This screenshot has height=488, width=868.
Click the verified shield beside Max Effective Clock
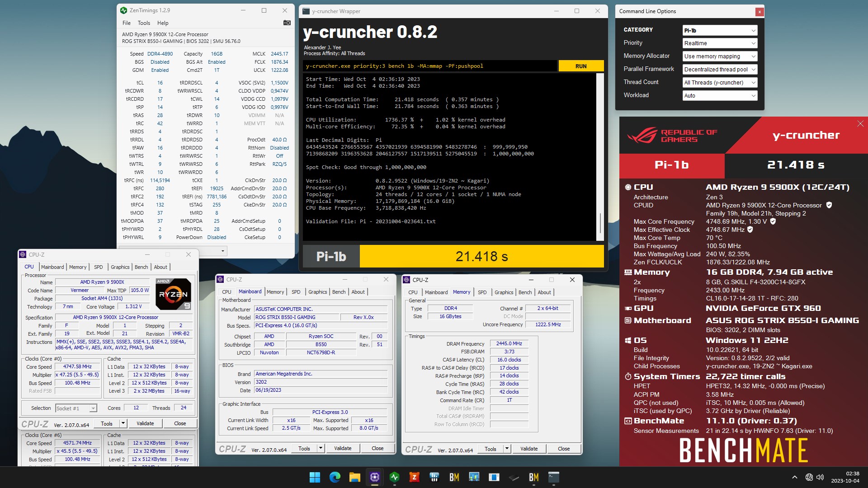point(750,230)
